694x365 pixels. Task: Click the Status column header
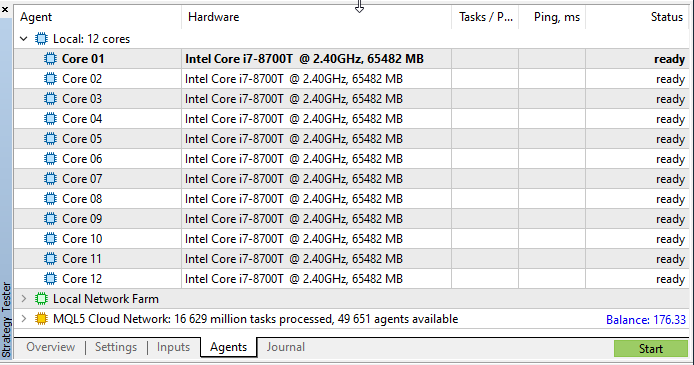637,17
